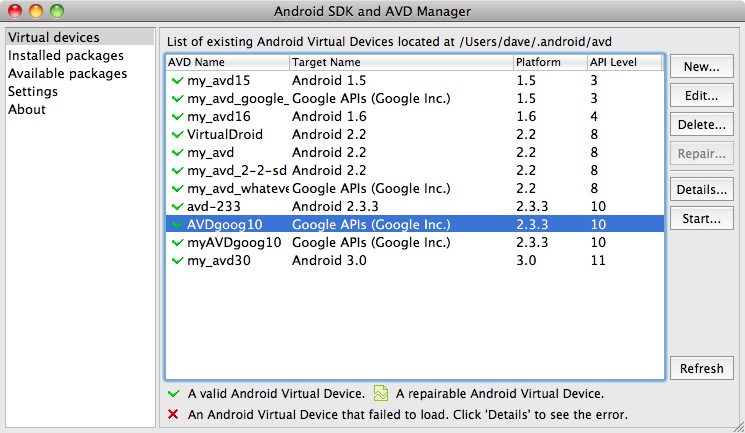Image resolution: width=745 pixels, height=433 pixels.
Task: Click the green zoom window button
Action: pyautogui.click(x=57, y=11)
